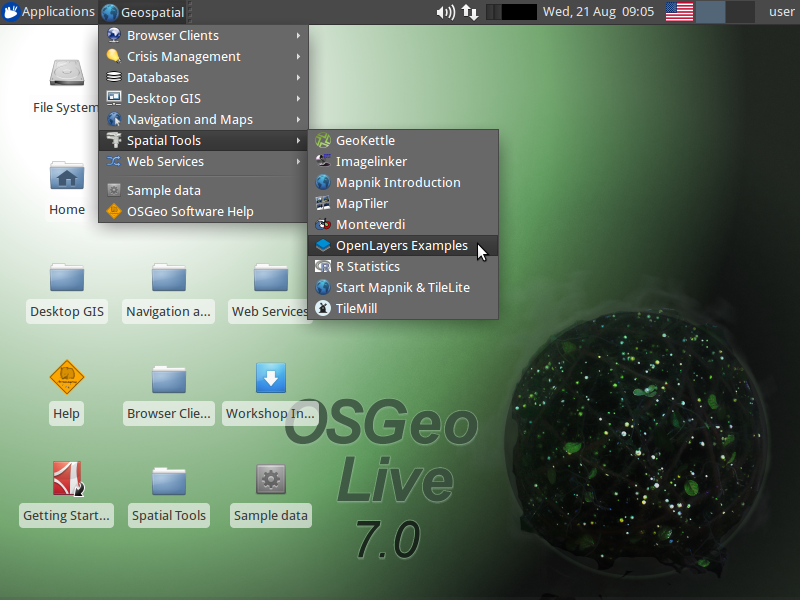Click the user name button in the panel

(781, 12)
